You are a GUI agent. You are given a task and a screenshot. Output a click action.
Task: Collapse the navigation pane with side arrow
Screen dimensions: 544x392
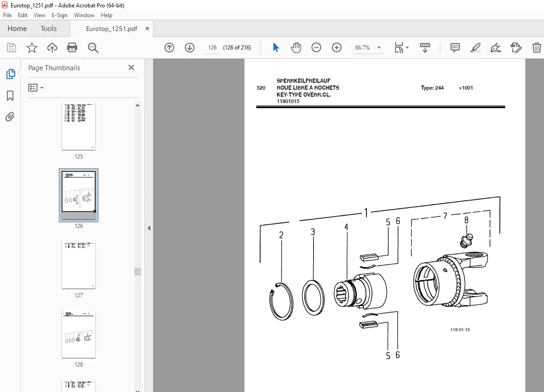click(x=149, y=228)
